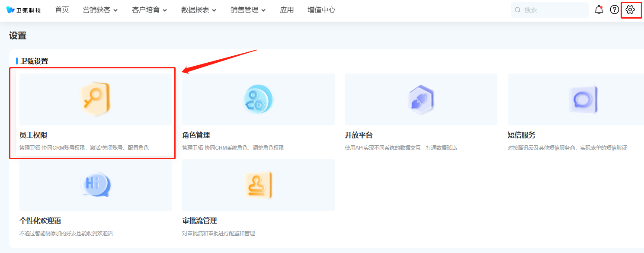The image size is (644, 253).
Task: Click the 个性化欢迎语 description about 智能码
Action: pos(66,234)
